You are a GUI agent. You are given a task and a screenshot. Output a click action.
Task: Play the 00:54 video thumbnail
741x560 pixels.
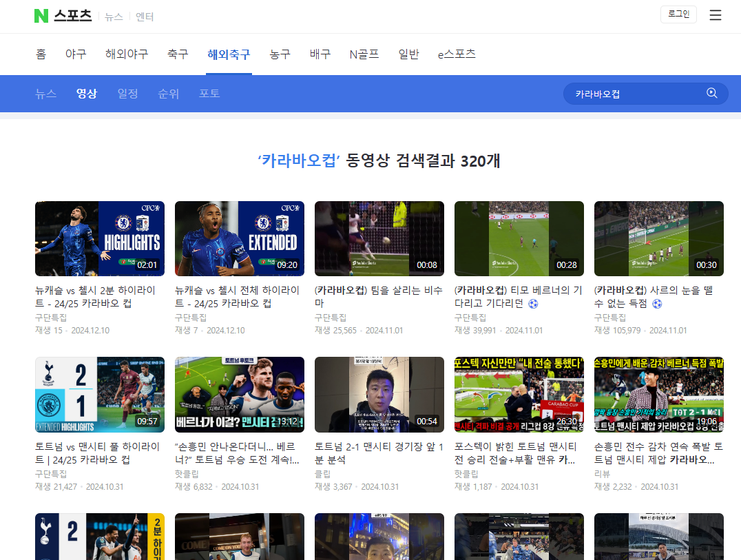pyautogui.click(x=379, y=395)
